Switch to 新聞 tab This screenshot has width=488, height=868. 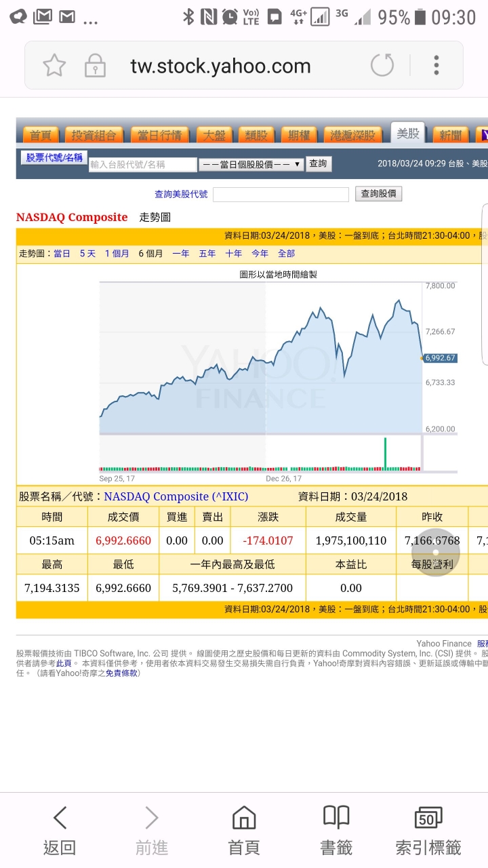451,135
